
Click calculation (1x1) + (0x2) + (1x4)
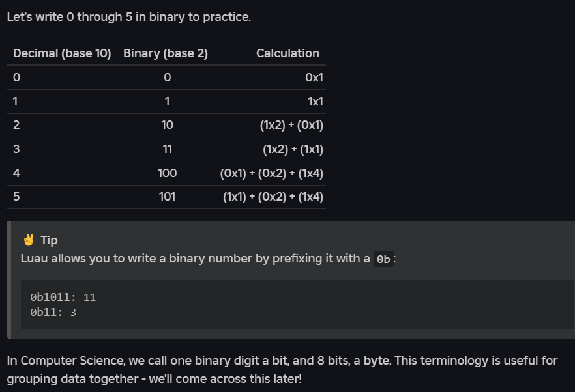pyautogui.click(x=273, y=197)
